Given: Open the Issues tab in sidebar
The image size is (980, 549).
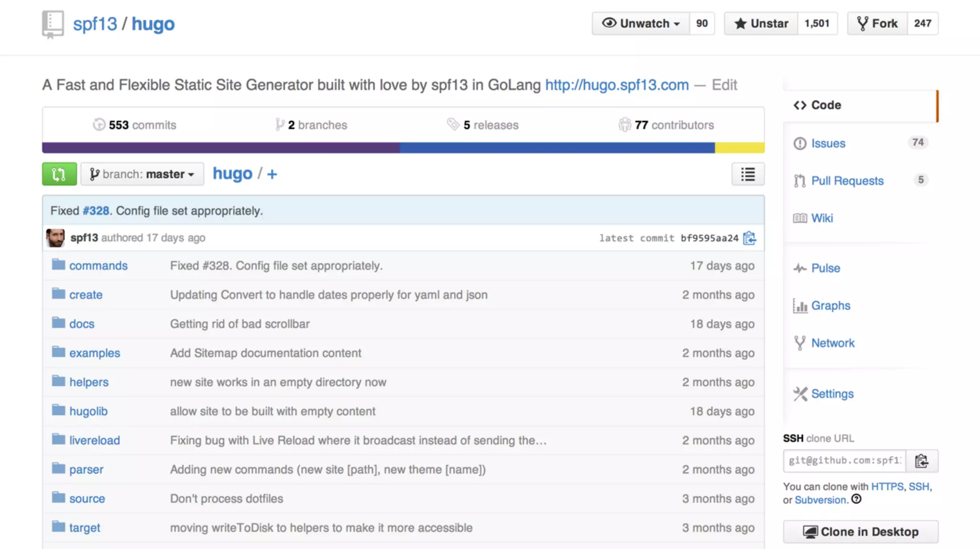Looking at the screenshot, I should pos(828,143).
